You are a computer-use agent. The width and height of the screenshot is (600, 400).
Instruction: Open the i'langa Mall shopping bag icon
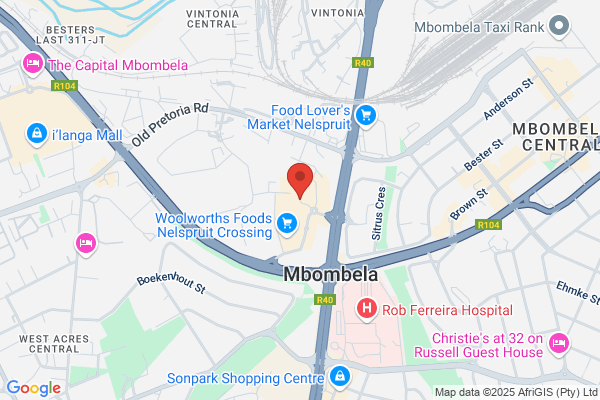click(37, 134)
